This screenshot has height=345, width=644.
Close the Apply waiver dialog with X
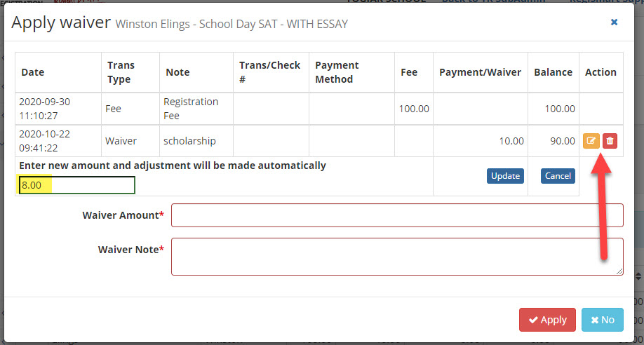(x=614, y=22)
